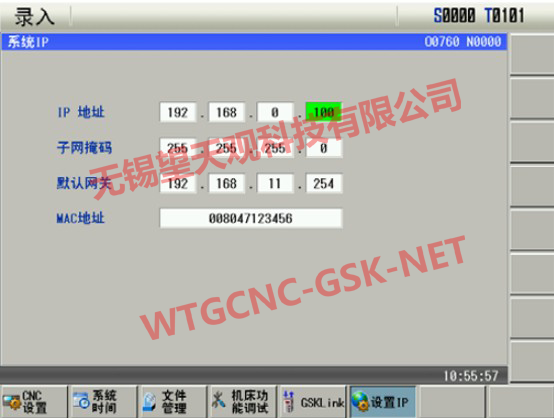554x418 pixels.
Task: Click the GSKLink device icon
Action: [x=289, y=401]
